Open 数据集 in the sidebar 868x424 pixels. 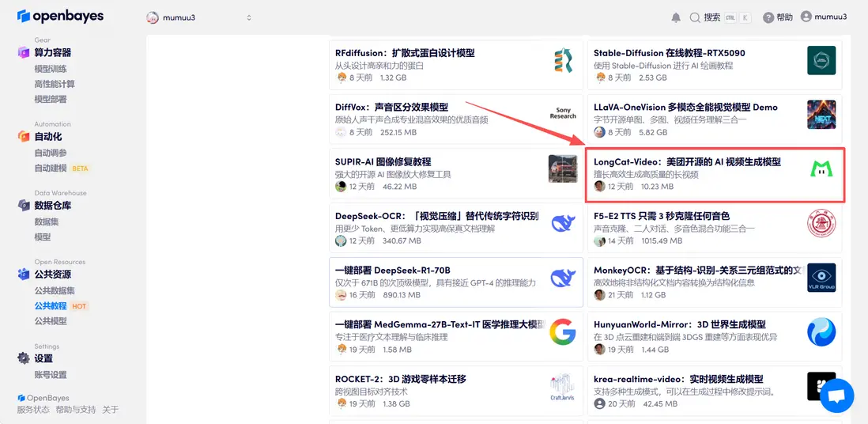(x=47, y=221)
